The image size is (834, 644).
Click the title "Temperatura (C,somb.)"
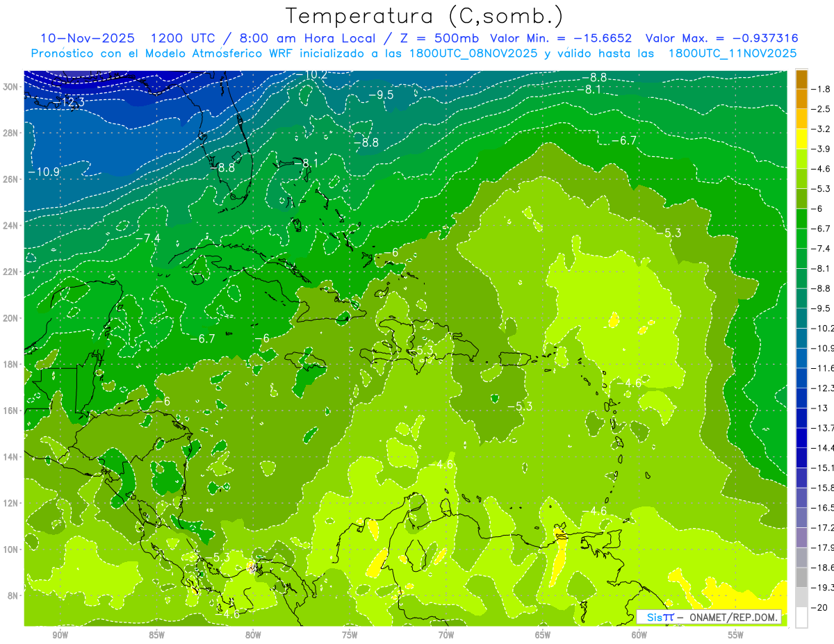(425, 16)
